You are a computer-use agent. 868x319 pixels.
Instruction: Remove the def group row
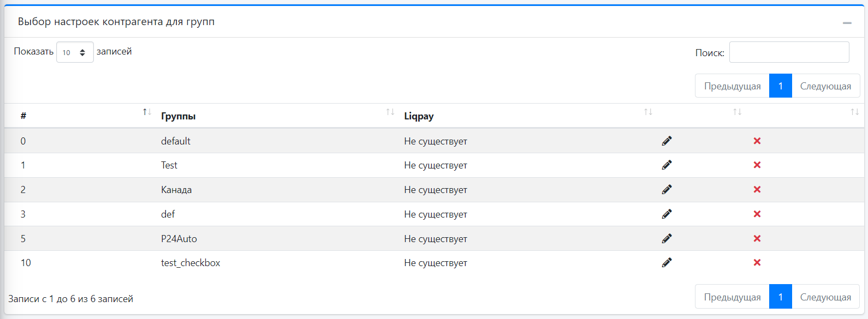coord(757,214)
